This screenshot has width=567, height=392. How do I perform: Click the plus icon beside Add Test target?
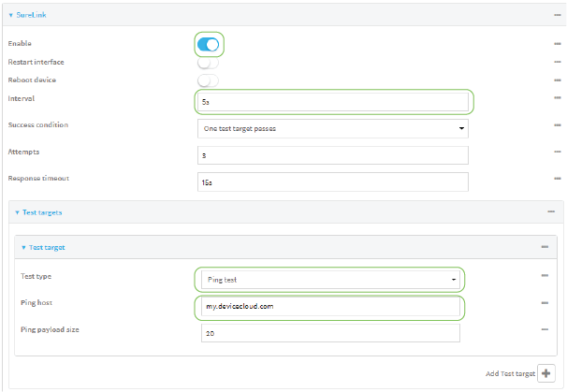(545, 373)
